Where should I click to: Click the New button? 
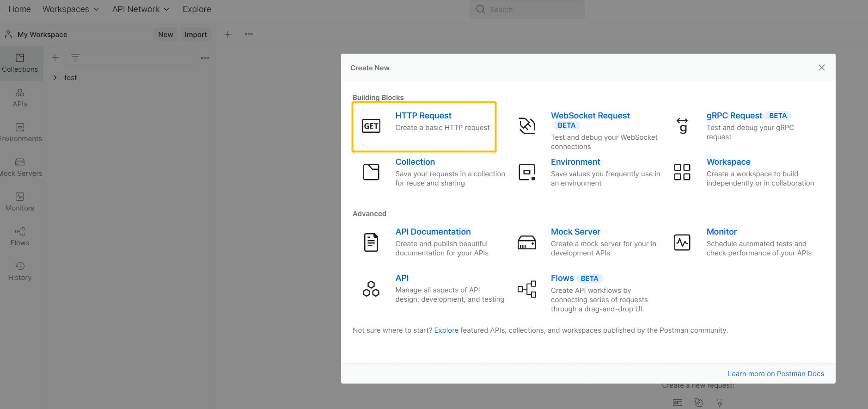click(165, 34)
